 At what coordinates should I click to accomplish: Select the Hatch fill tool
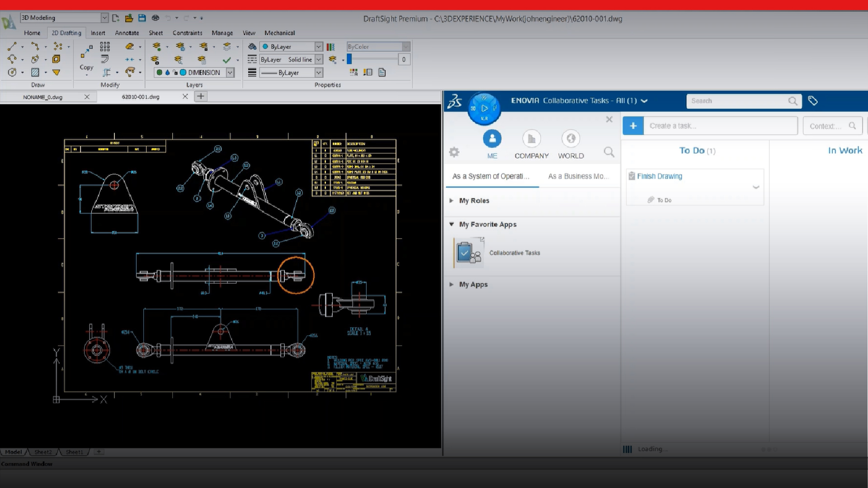pyautogui.click(x=35, y=72)
